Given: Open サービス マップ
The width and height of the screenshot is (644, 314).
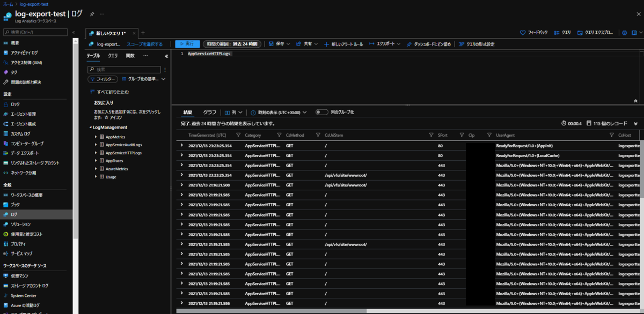Looking at the screenshot, I should point(21,253).
